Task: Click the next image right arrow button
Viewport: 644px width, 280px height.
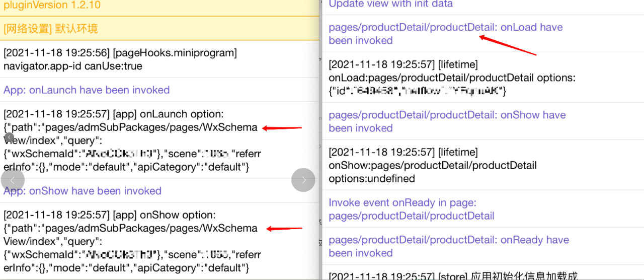Action: click(303, 180)
